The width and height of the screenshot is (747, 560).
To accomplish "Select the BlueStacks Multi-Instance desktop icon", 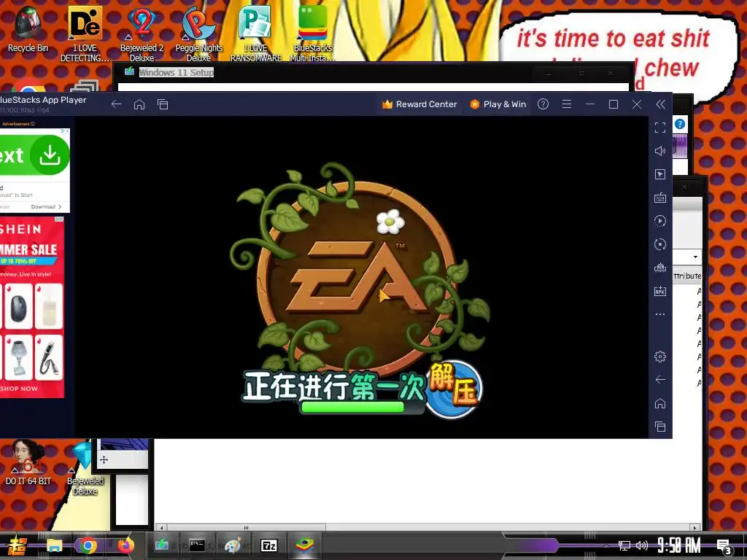I will pos(312,34).
